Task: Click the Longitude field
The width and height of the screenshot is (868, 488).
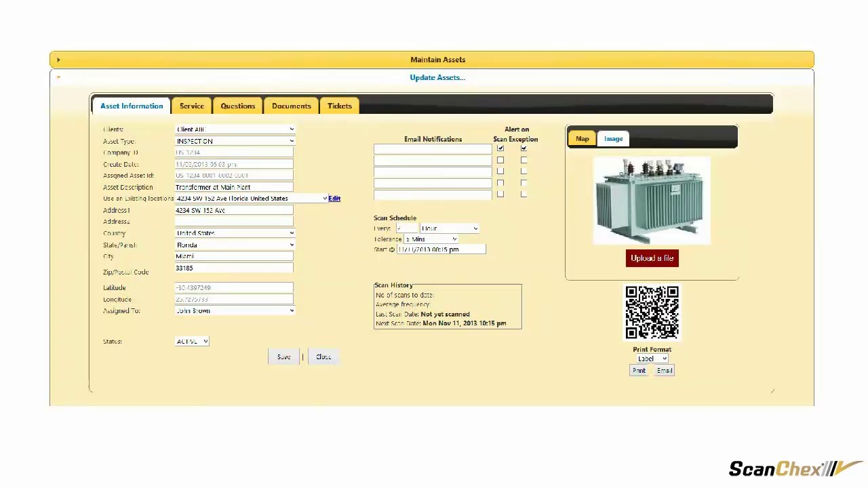Action: click(x=234, y=299)
